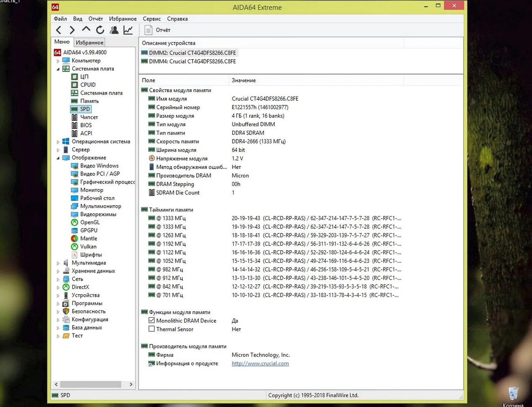
Task: Expand the Операционная система node
Action: pyautogui.click(x=58, y=142)
